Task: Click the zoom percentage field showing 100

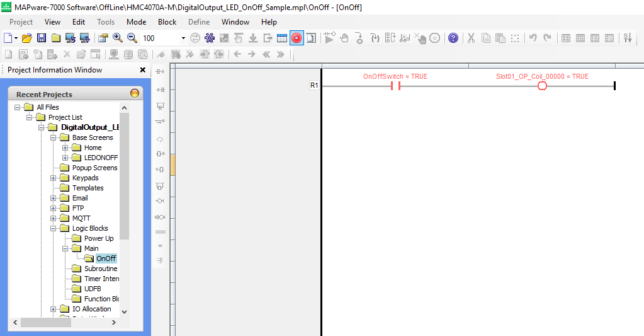Action: coord(160,38)
